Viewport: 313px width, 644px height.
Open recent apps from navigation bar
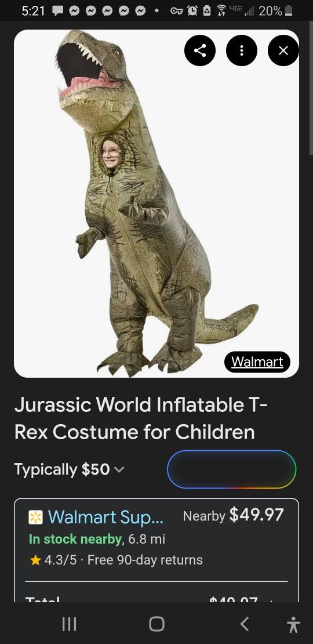pos(69,624)
